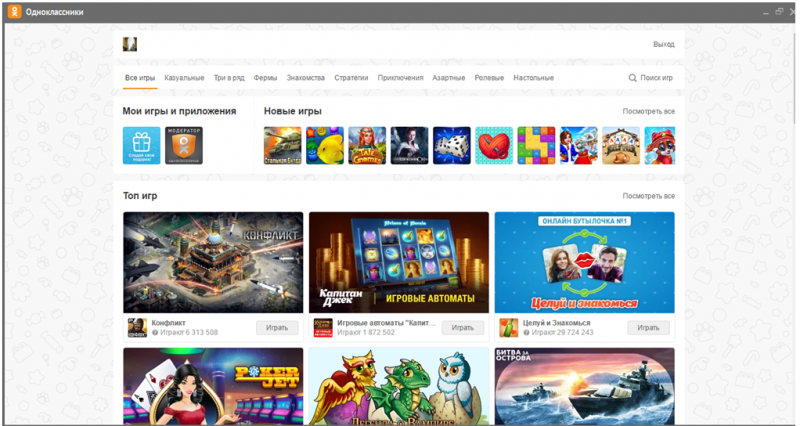This screenshot has width=800, height=426.
Task: Open the Целуй и знакомься banner
Action: pos(585,262)
